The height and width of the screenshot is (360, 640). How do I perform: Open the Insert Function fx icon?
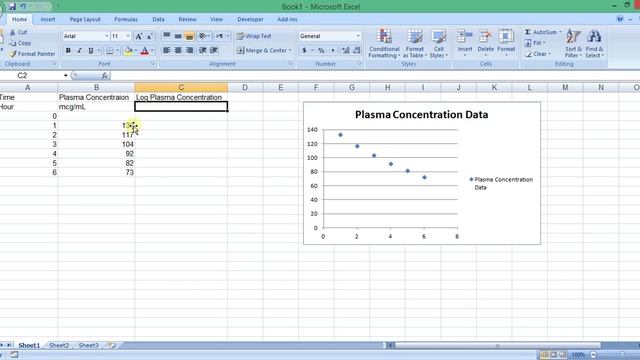point(105,76)
